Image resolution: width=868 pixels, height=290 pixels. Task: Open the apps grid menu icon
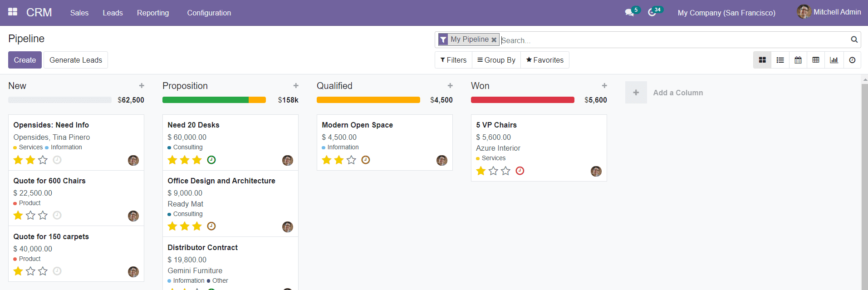click(x=13, y=12)
